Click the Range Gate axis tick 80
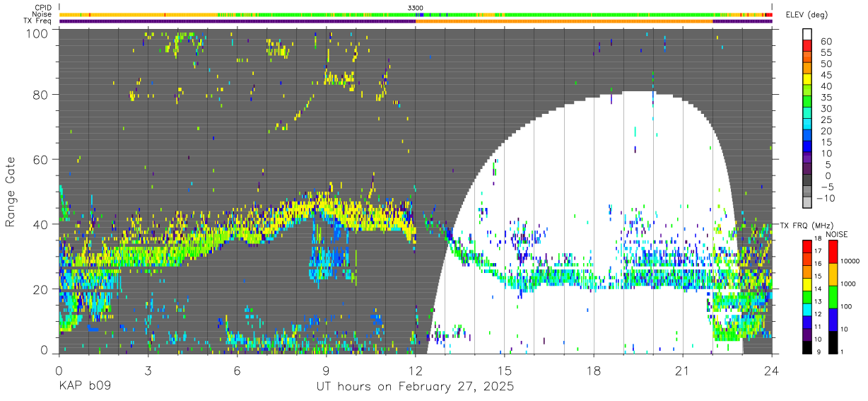The height and width of the screenshot is (401, 868). click(x=41, y=95)
